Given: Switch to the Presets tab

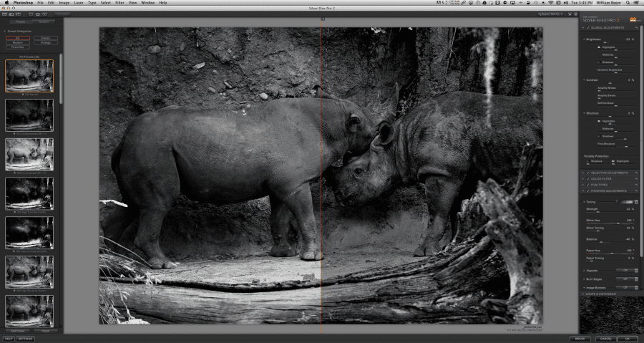Looking at the screenshot, I should [20, 21].
